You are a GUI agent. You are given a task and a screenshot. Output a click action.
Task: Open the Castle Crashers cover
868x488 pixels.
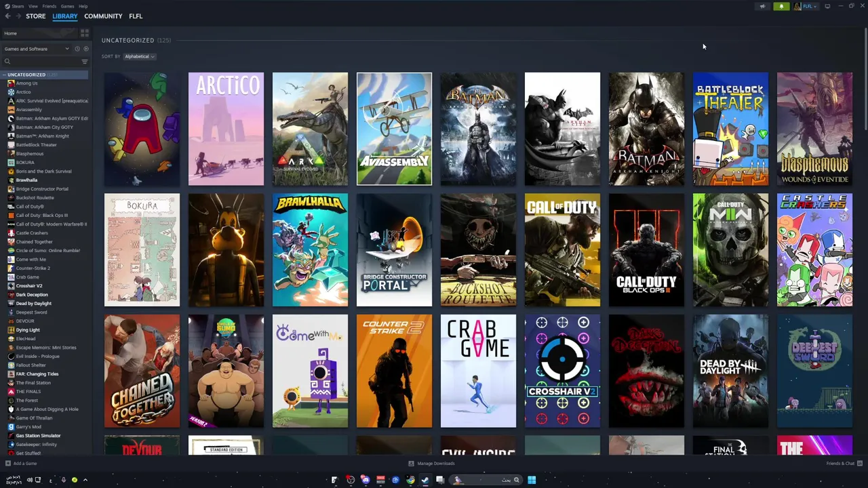(x=814, y=250)
